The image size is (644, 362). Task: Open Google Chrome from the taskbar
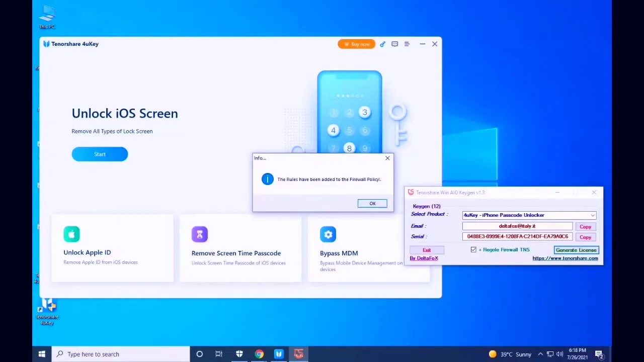[259, 354]
